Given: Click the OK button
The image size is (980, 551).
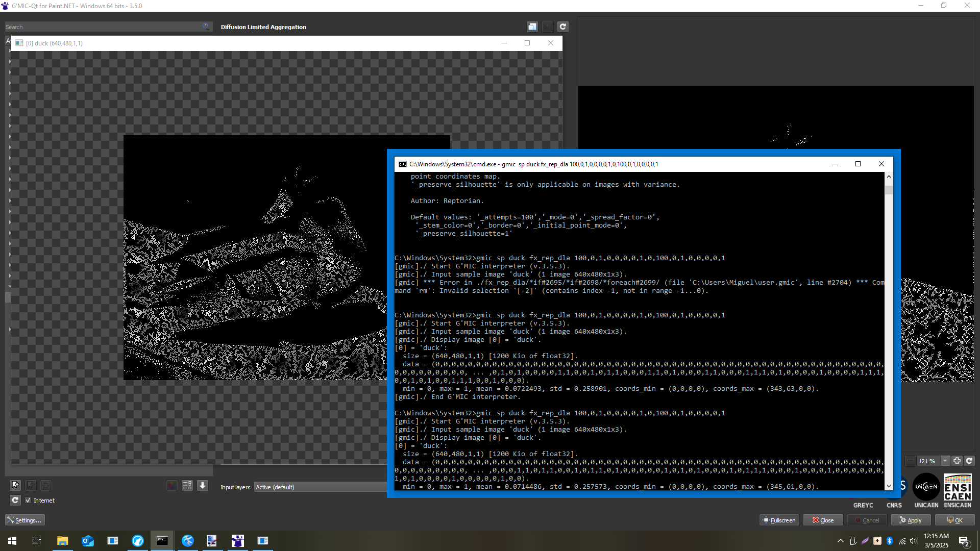Looking at the screenshot, I should coord(954,520).
